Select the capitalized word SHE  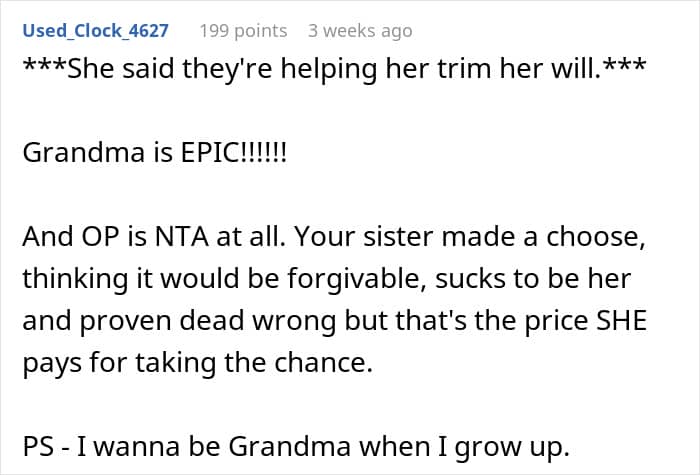(x=622, y=321)
